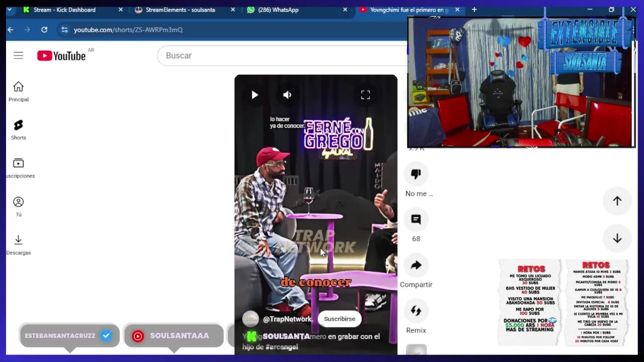
Task: Click the #arcangel hashtag in description
Action: [x=282, y=347]
